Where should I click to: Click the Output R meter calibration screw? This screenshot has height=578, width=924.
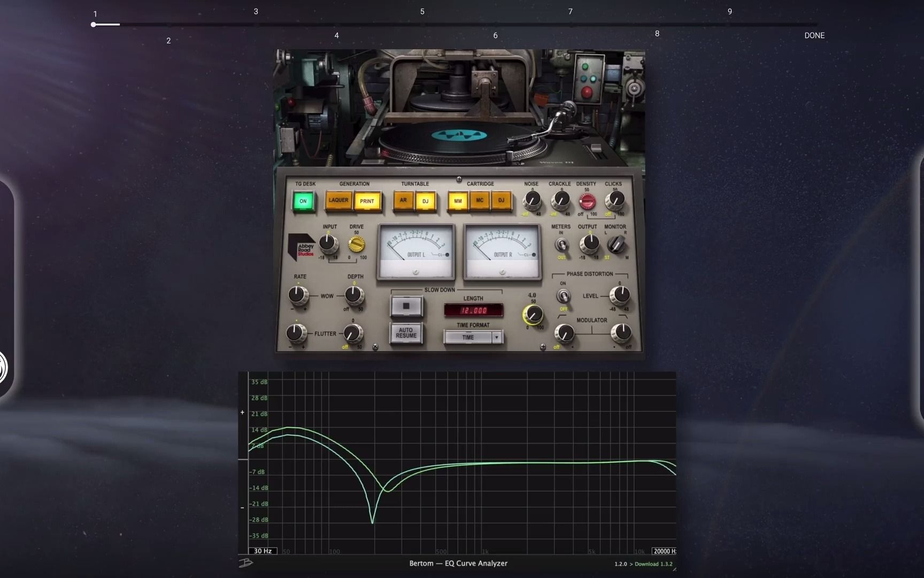(x=502, y=272)
